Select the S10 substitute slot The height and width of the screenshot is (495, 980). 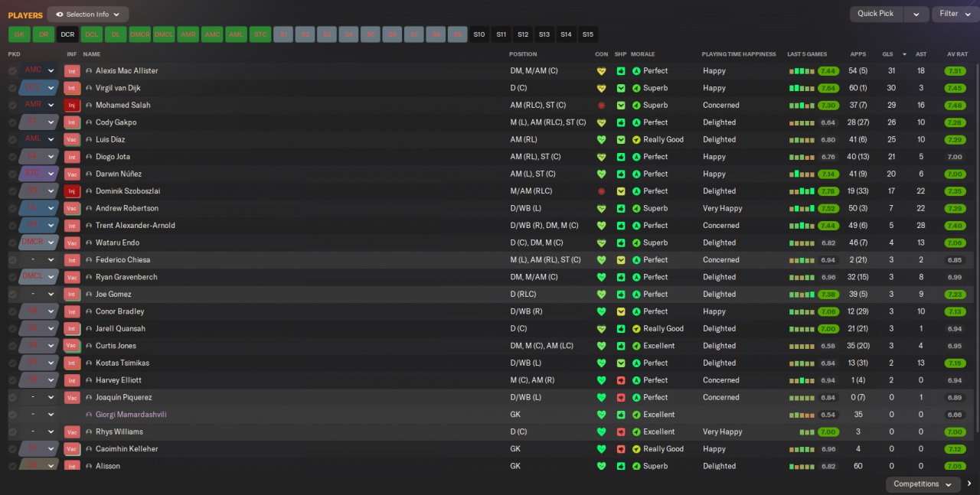(479, 34)
